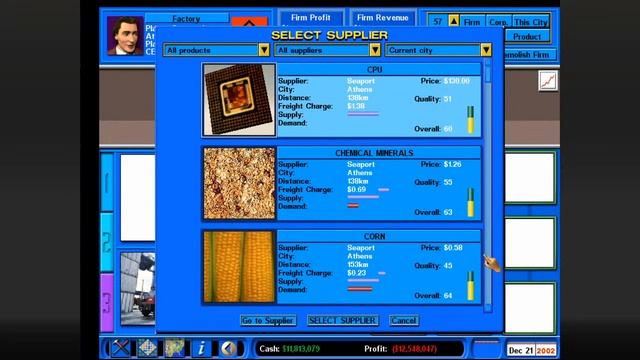
Task: Click the All suppliers filter field
Action: 322,50
